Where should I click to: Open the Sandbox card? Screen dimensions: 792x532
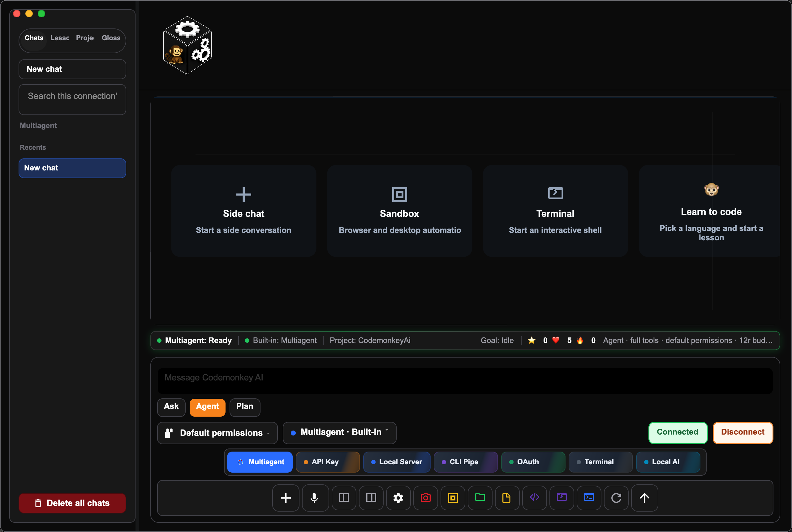click(399, 211)
